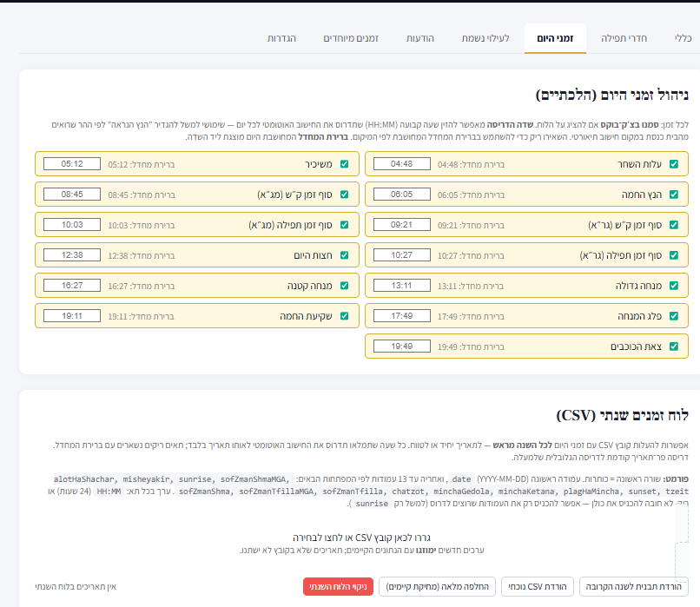Open the לעילוי נשמת tab
700x607 pixels.
click(x=485, y=39)
